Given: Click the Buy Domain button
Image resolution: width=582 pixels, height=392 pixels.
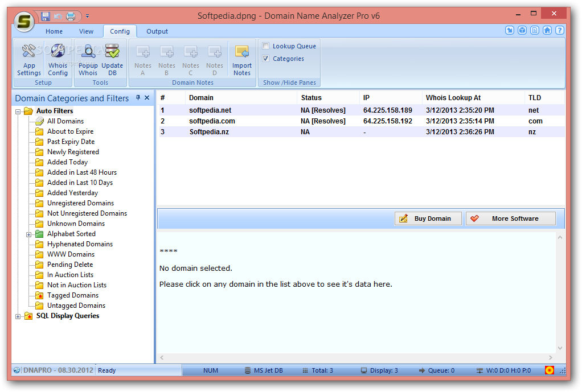Looking at the screenshot, I should tap(428, 218).
